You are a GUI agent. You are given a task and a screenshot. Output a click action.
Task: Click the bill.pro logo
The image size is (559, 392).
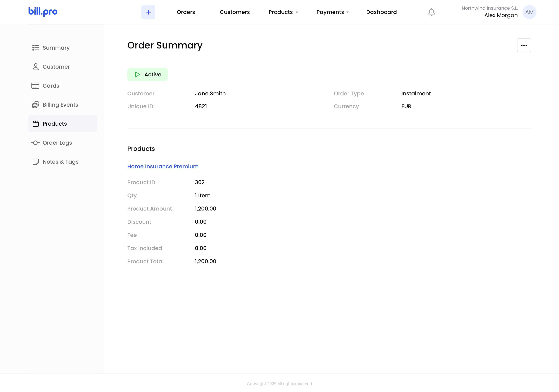pyautogui.click(x=43, y=12)
